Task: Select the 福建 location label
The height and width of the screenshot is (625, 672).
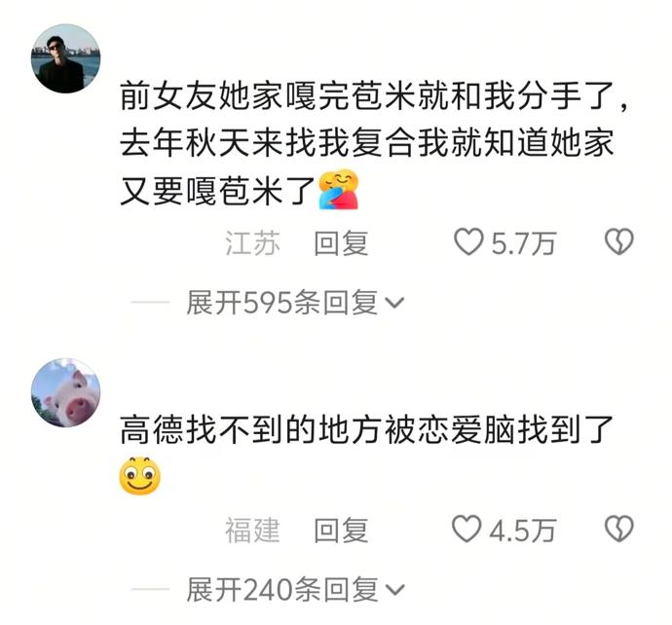Action: pyautogui.click(x=252, y=531)
